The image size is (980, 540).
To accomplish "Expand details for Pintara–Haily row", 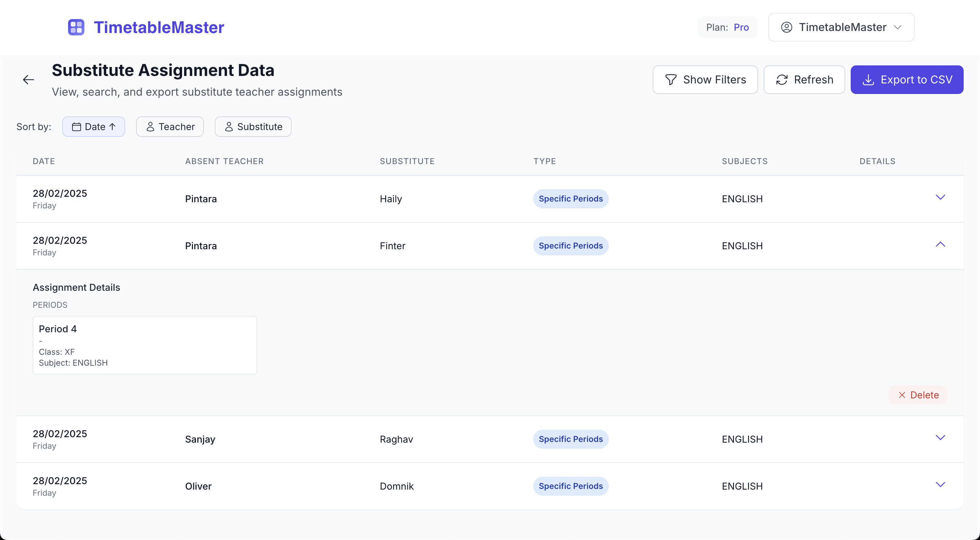I will pyautogui.click(x=941, y=197).
